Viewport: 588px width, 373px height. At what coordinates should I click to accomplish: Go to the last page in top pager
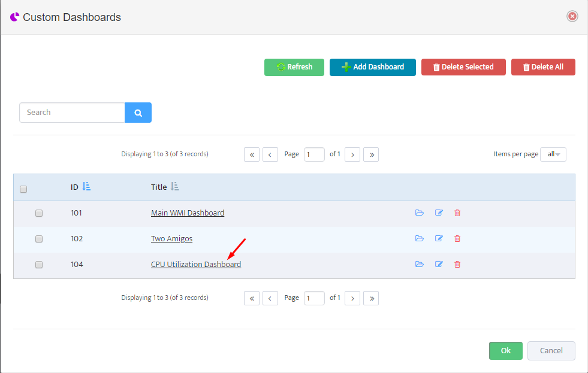[371, 154]
